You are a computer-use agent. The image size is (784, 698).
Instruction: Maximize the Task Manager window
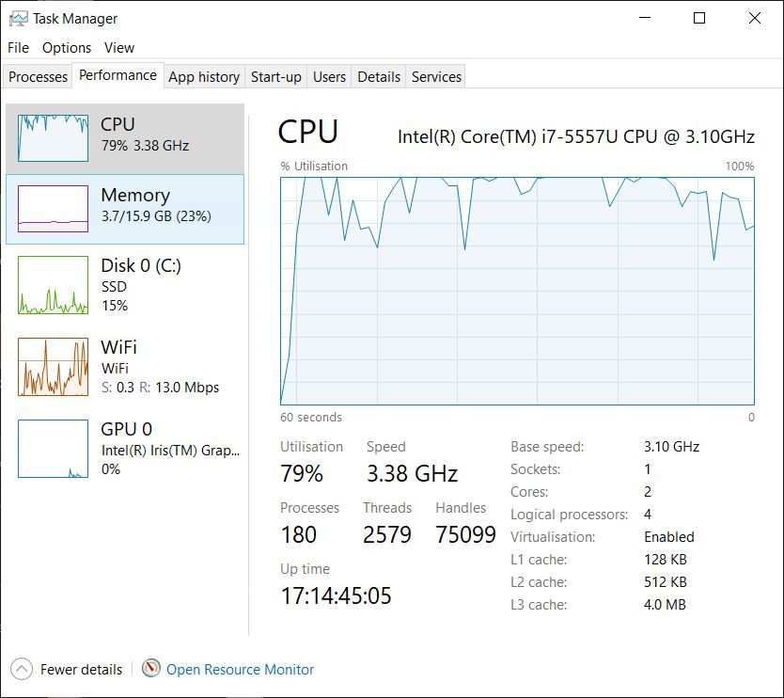point(699,18)
